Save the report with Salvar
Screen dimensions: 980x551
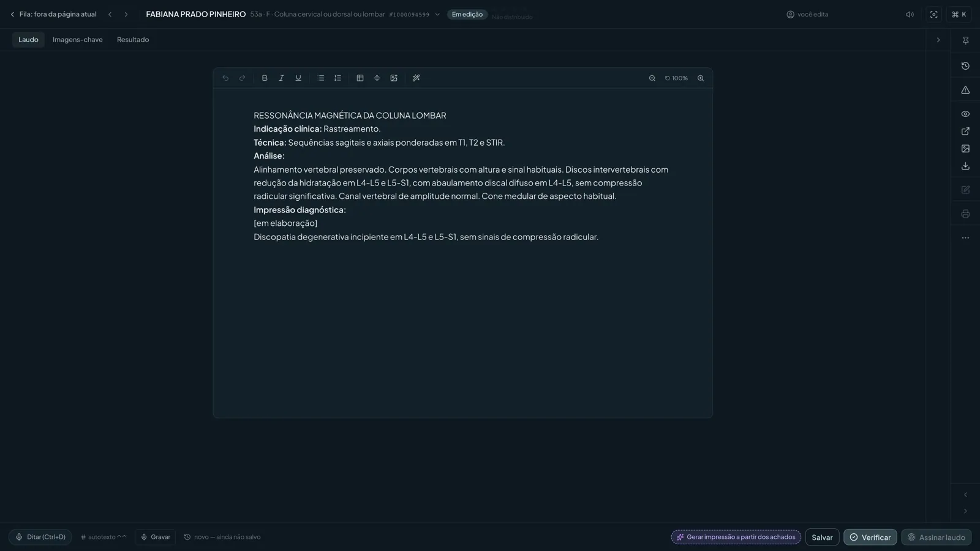822,538
